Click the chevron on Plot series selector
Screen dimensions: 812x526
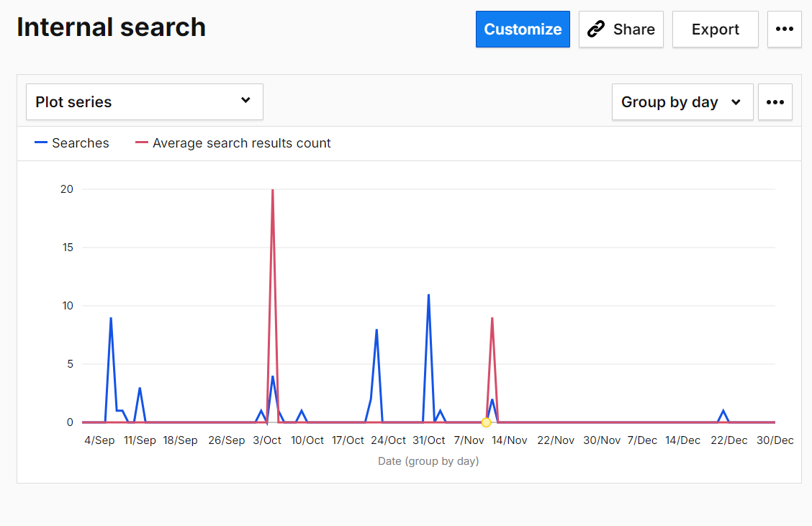(x=245, y=101)
